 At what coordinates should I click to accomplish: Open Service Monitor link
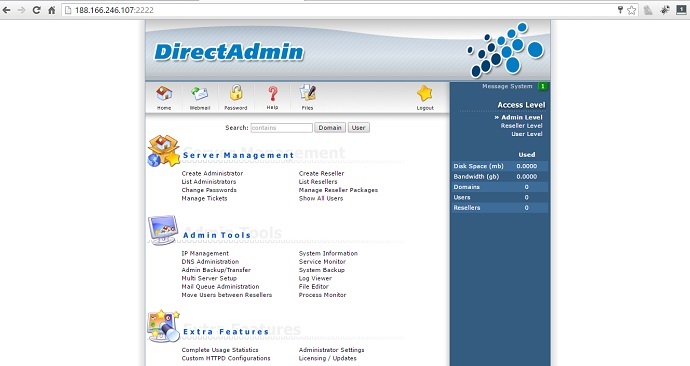(x=322, y=262)
